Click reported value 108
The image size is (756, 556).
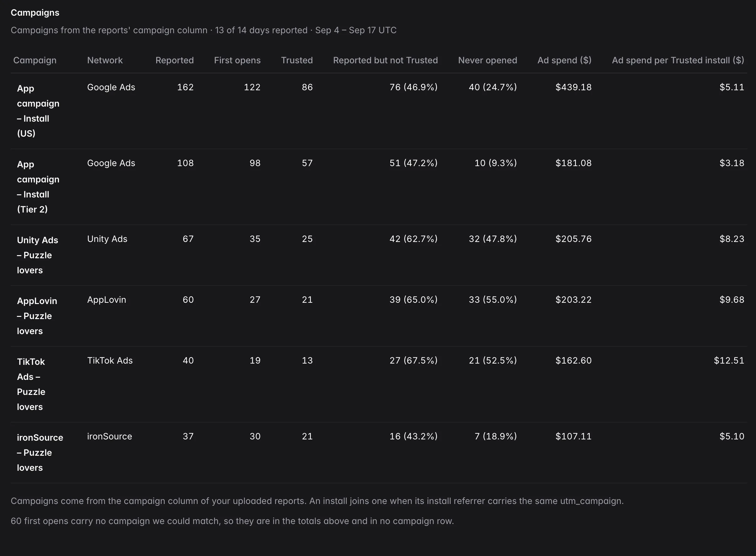coord(185,163)
